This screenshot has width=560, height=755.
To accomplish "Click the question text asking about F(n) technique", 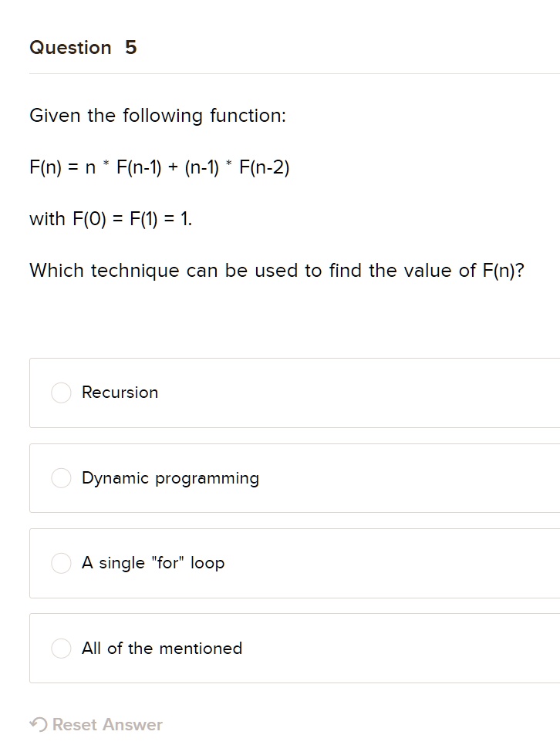I will pyautogui.click(x=276, y=270).
